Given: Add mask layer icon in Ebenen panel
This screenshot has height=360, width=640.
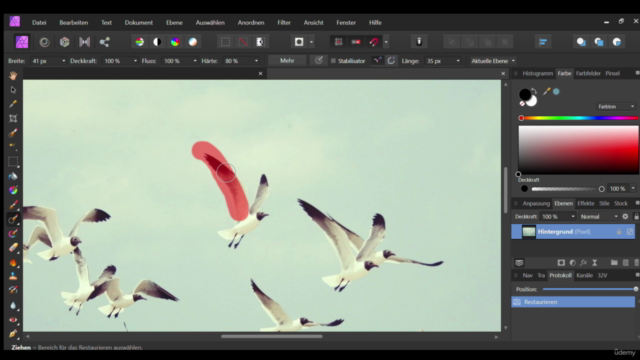Looking at the screenshot, I should (x=561, y=263).
